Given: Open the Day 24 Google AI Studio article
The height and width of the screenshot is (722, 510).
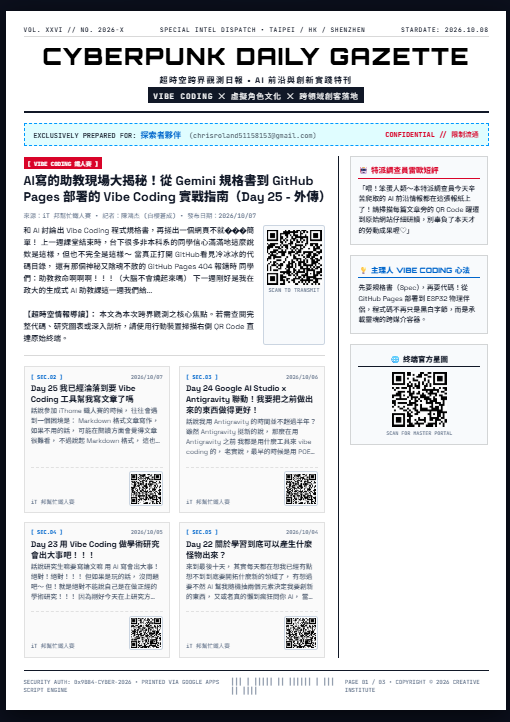Looking at the screenshot, I should [249, 399].
